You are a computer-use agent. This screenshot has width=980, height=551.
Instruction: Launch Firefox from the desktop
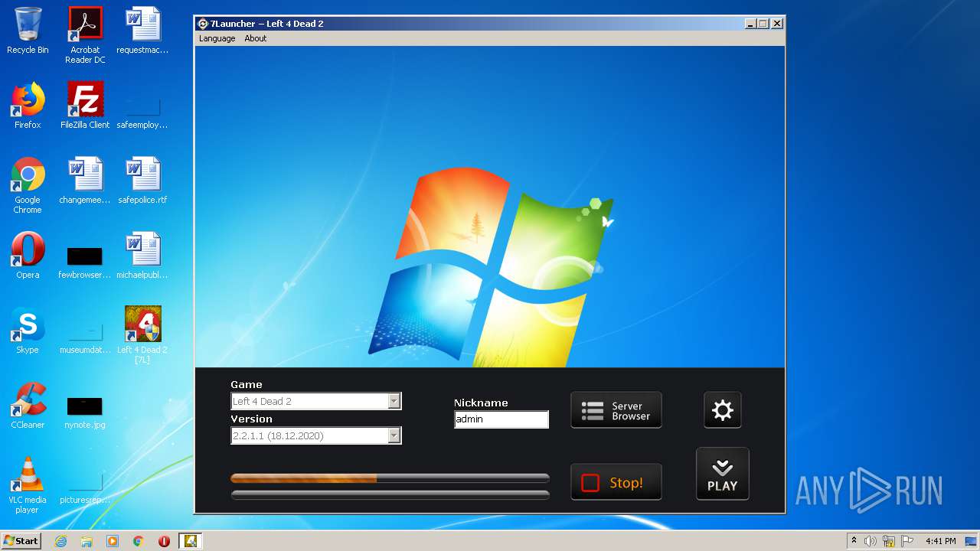pyautogui.click(x=28, y=106)
